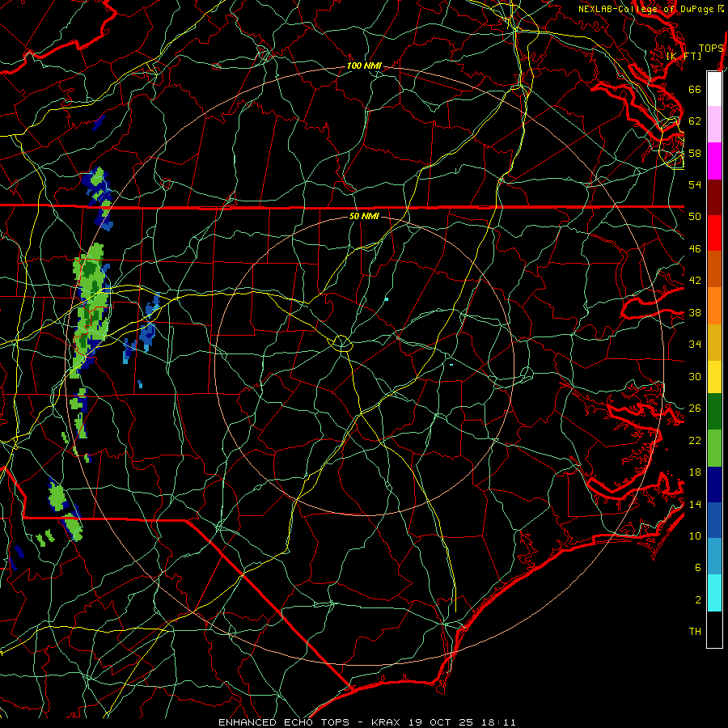728x728 pixels.
Task: Click the small yellow loop at radar center
Action: click(341, 343)
